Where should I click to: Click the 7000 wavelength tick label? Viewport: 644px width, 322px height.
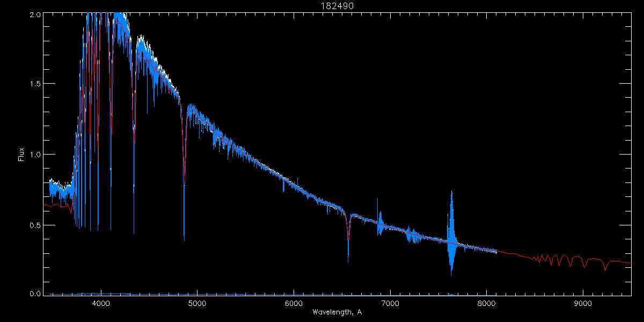click(x=390, y=303)
